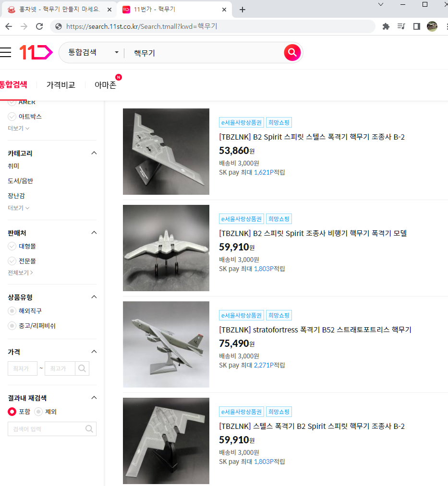Open a new browser tab

tap(242, 10)
